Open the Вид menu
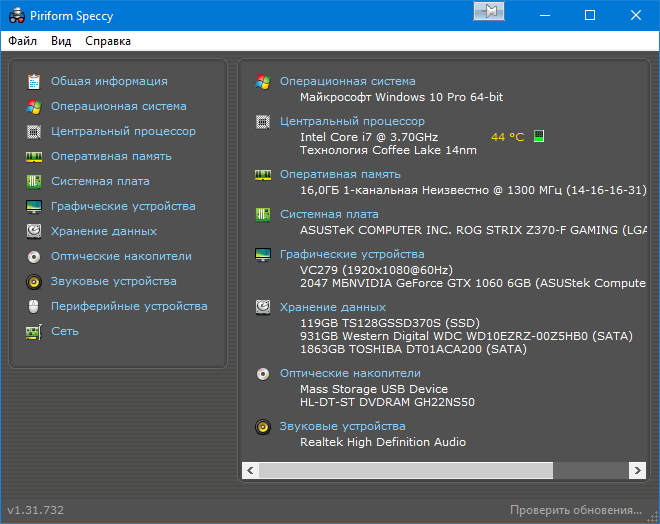 (61, 41)
